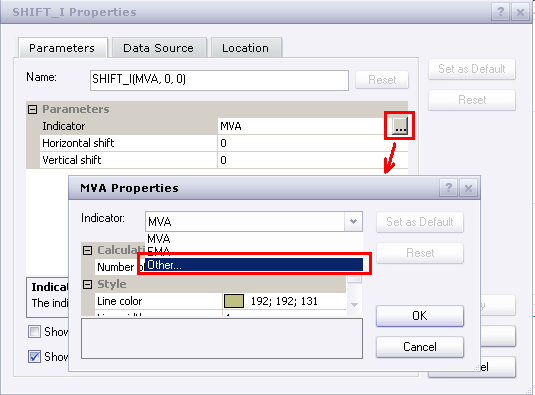The height and width of the screenshot is (395, 535).
Task: Click the Horizontal shift value cell
Action: tap(312, 143)
